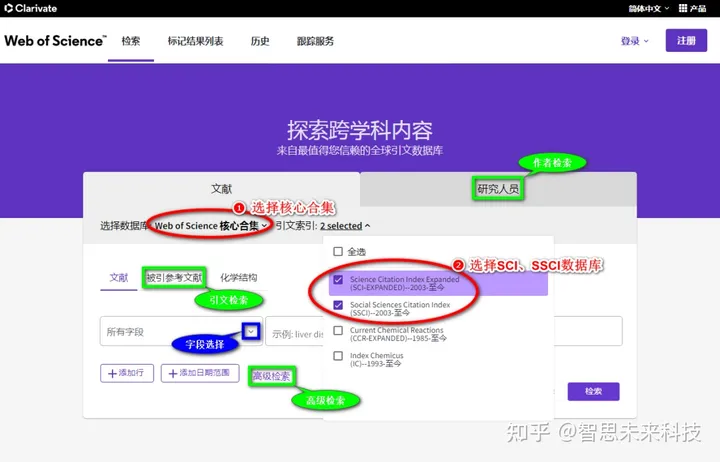Screen dimensions: 720x462
Task: Open the Web of Science 核心合集 database dropdown
Action: (211, 225)
